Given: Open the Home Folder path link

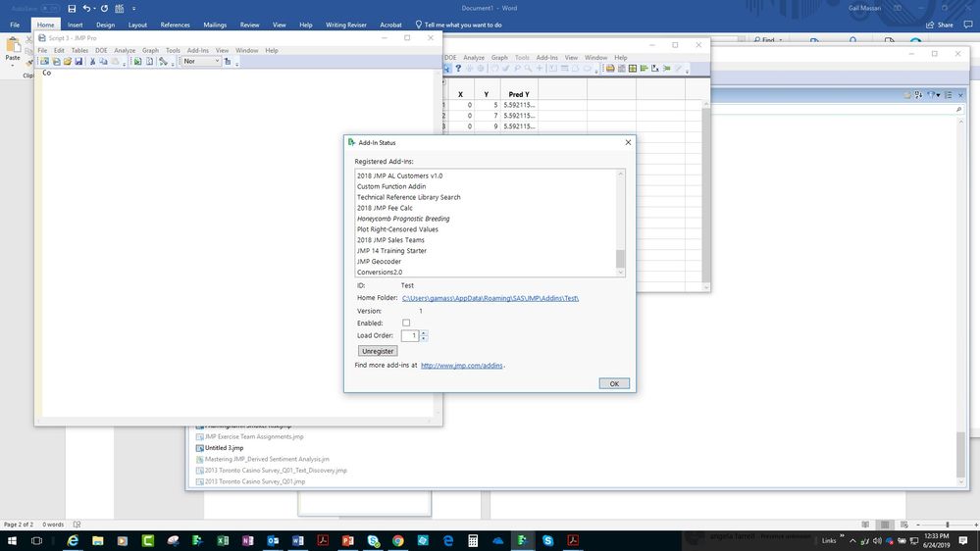Looking at the screenshot, I should pos(490,298).
